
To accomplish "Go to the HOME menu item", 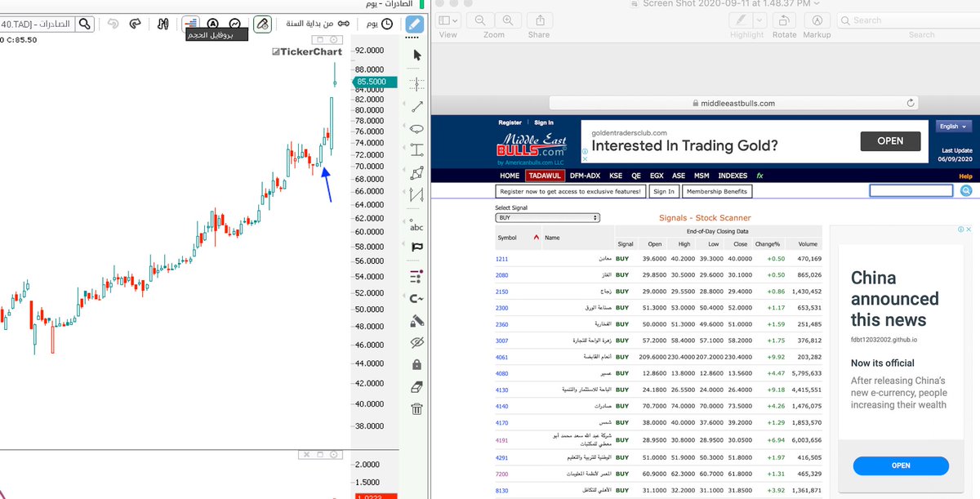I will click(x=510, y=176).
